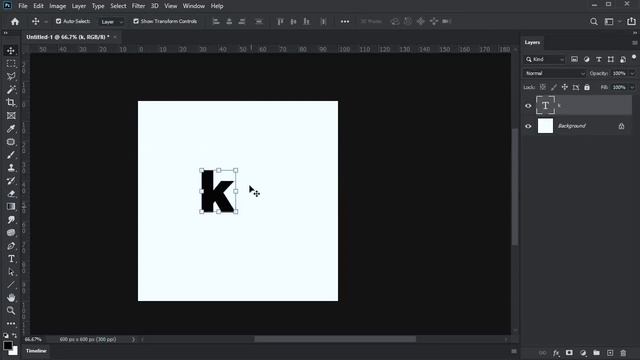
Task: Toggle the layer filter switch
Action: pos(634,57)
